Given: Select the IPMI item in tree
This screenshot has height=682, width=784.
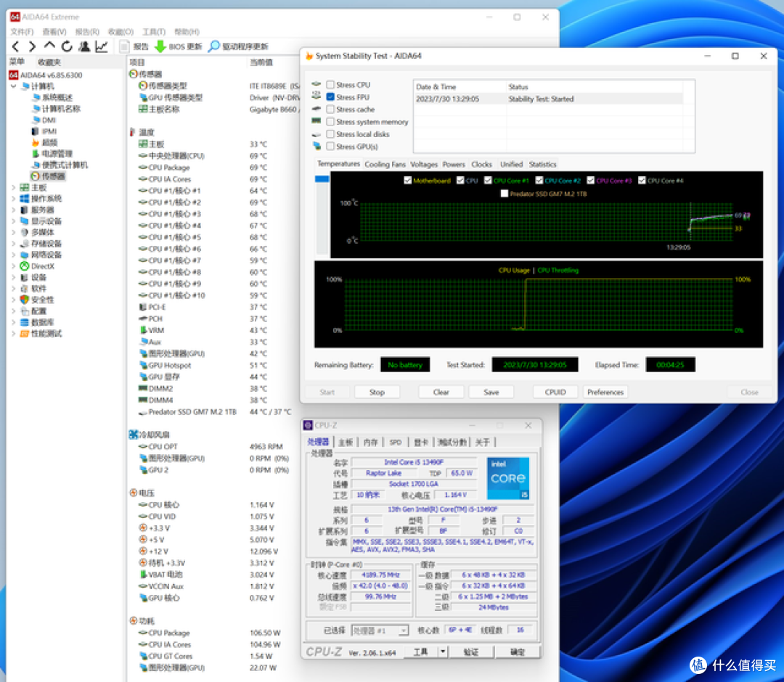Looking at the screenshot, I should pyautogui.click(x=44, y=131).
